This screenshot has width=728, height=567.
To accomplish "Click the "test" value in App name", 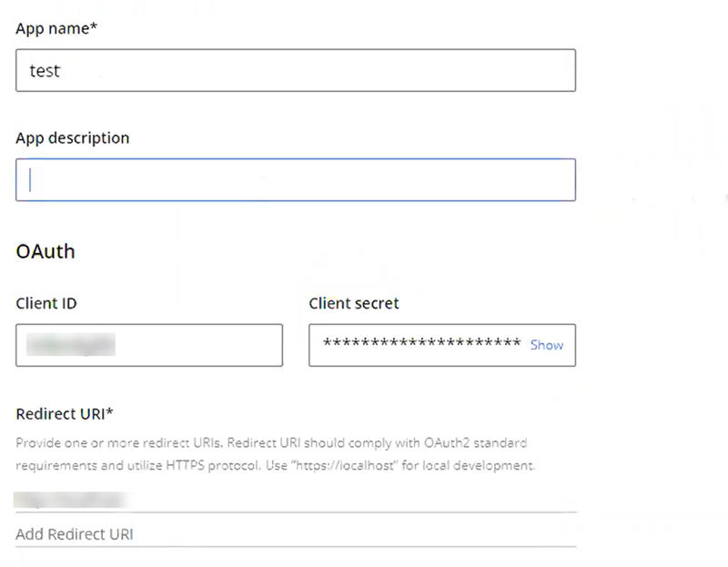I will (x=45, y=71).
